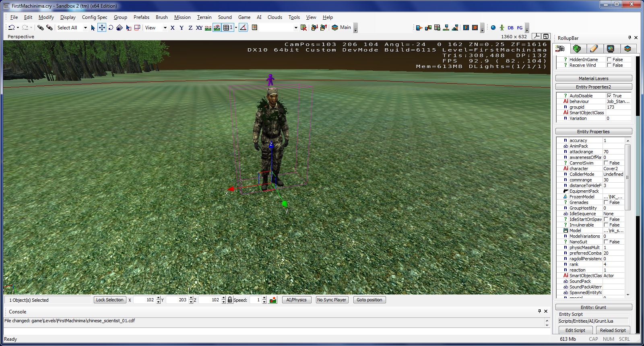Expand the Material Layers rollup

[594, 78]
